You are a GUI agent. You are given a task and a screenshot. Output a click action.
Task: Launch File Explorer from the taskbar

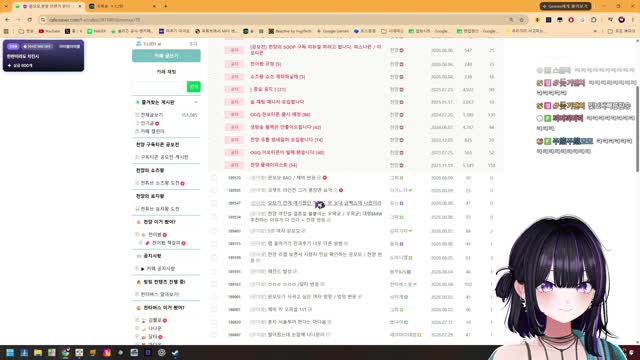38,353
